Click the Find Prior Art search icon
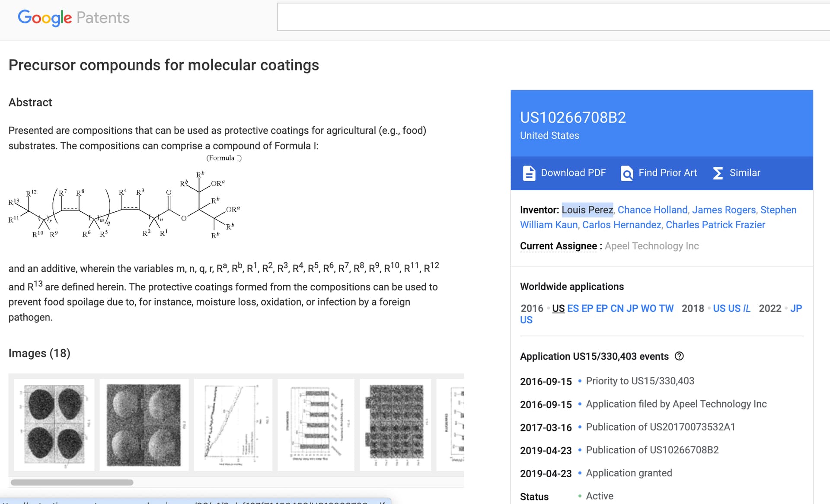The height and width of the screenshot is (504, 830). point(627,173)
